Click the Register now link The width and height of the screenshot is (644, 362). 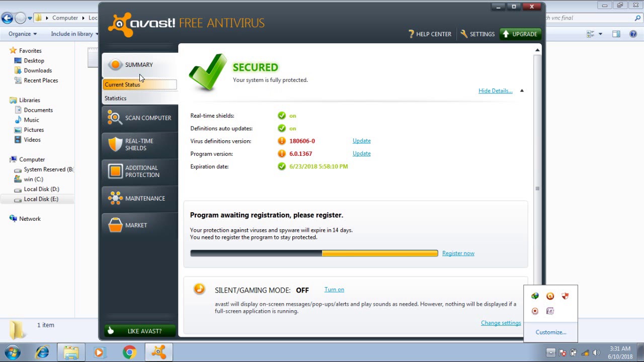pyautogui.click(x=458, y=253)
